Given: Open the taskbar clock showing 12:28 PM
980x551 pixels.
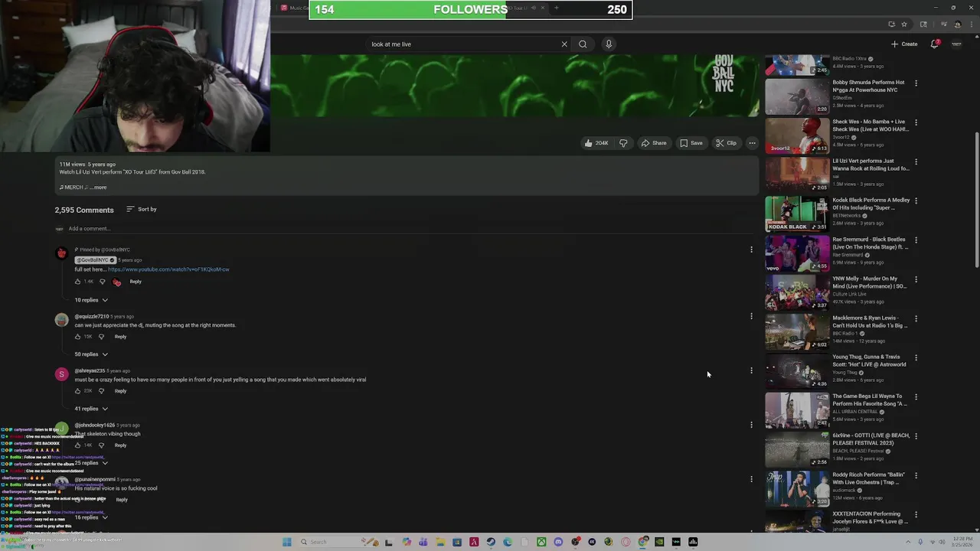Looking at the screenshot, I should [962, 542].
